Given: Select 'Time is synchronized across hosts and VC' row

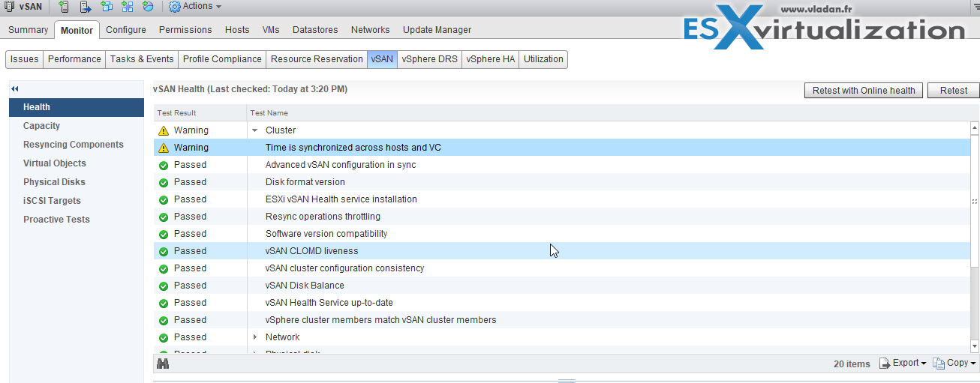Looking at the screenshot, I should click(x=562, y=148).
